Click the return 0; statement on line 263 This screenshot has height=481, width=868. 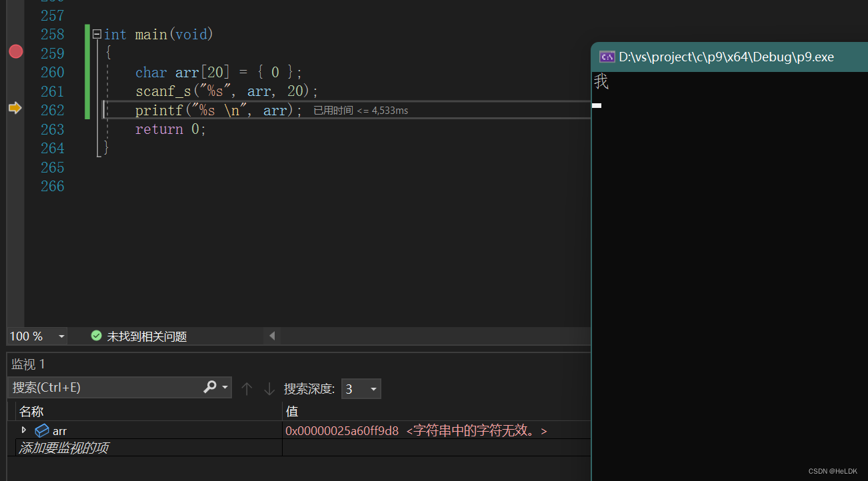coord(171,129)
